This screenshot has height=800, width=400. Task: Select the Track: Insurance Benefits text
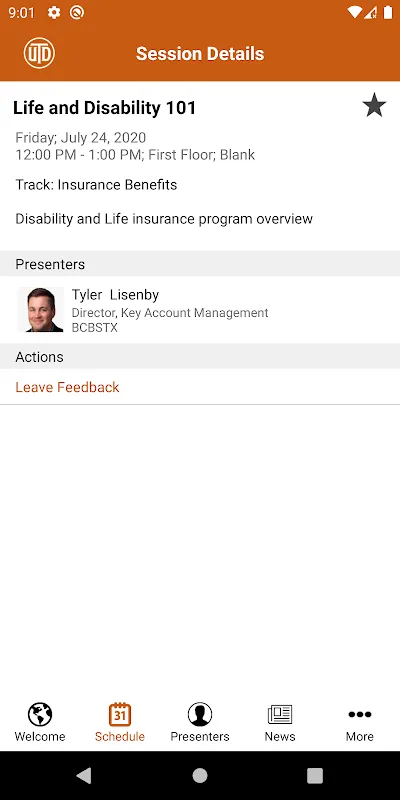tap(96, 185)
